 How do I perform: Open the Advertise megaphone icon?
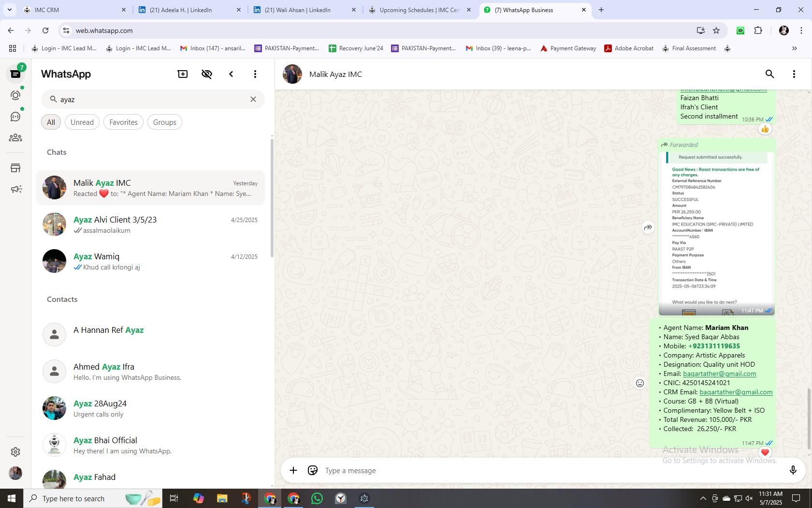(x=15, y=189)
